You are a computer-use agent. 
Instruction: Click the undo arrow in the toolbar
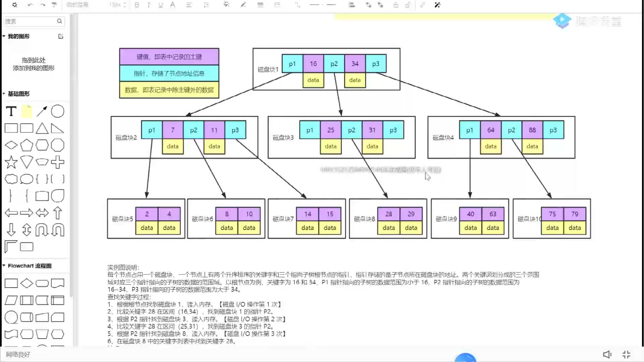pos(31,5)
